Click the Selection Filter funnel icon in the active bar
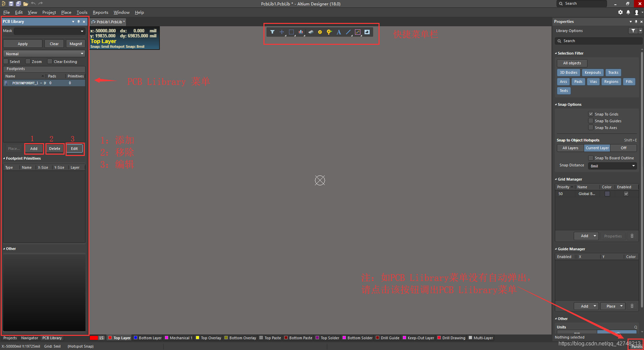The height and width of the screenshot is (350, 644). [272, 32]
